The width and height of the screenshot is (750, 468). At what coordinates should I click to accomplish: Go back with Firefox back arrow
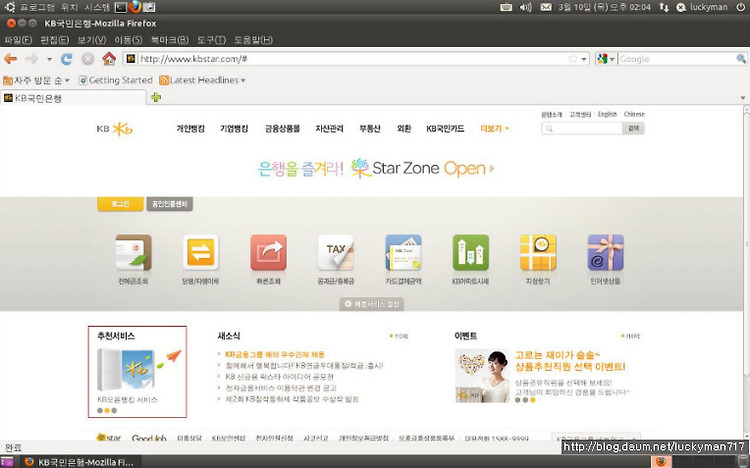[11, 59]
